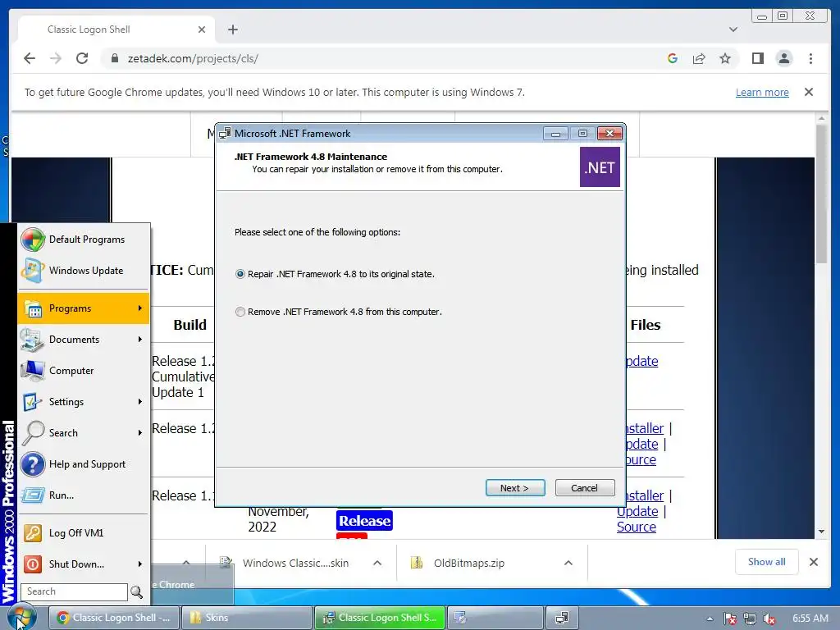Expand Documents submenu in Start menu
This screenshot has height=630, width=840.
tap(84, 339)
